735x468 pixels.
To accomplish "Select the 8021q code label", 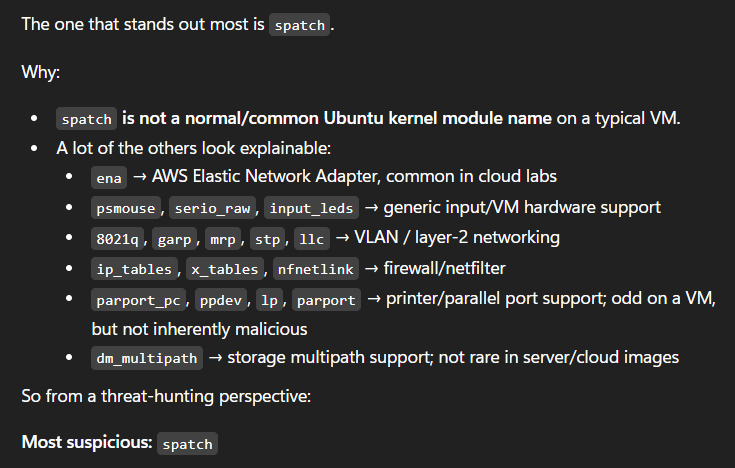I will 115,239.
